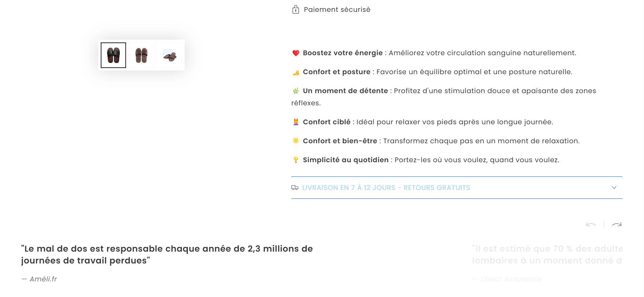644x297 pixels.
Task: Click the red heart emoji icon
Action: pos(296,53)
